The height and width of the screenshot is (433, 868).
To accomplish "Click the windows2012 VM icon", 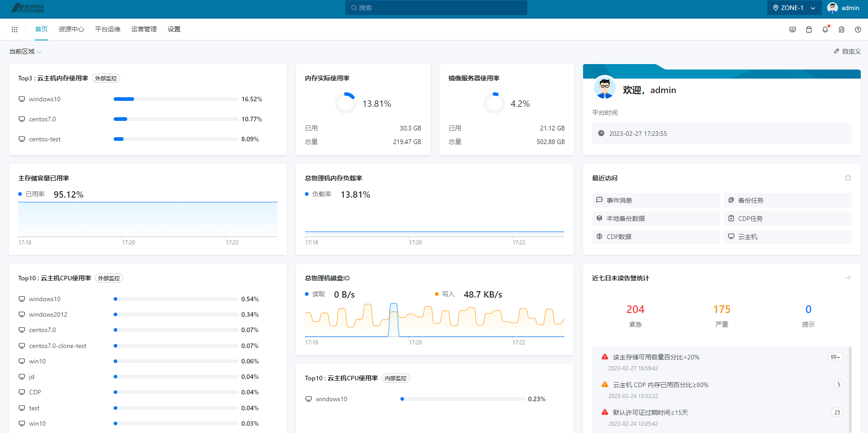I will click(22, 314).
